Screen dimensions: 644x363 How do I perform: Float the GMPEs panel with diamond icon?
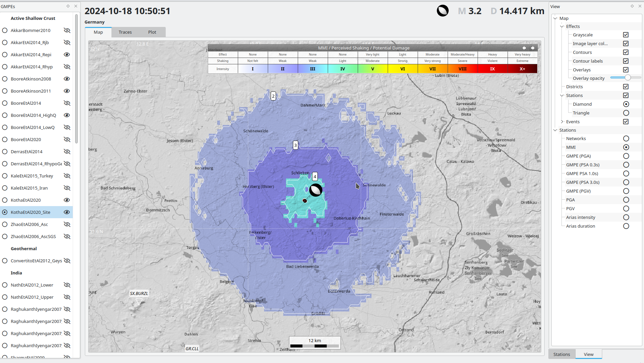pos(68,6)
